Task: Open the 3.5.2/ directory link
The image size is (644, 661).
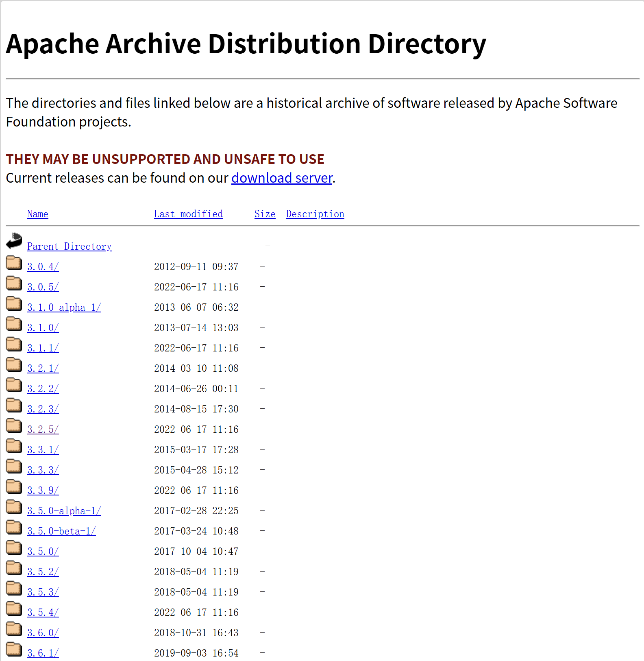Action: coord(43,572)
